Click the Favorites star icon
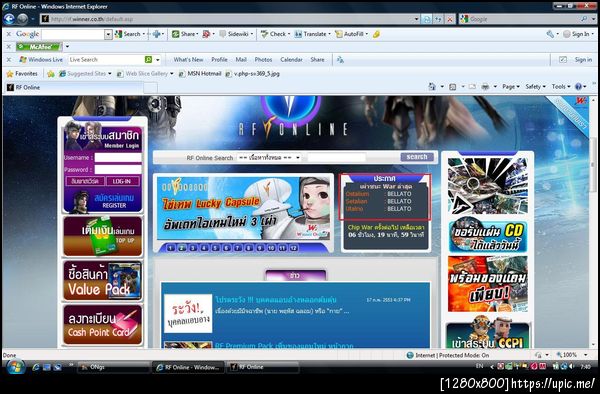 10,74
